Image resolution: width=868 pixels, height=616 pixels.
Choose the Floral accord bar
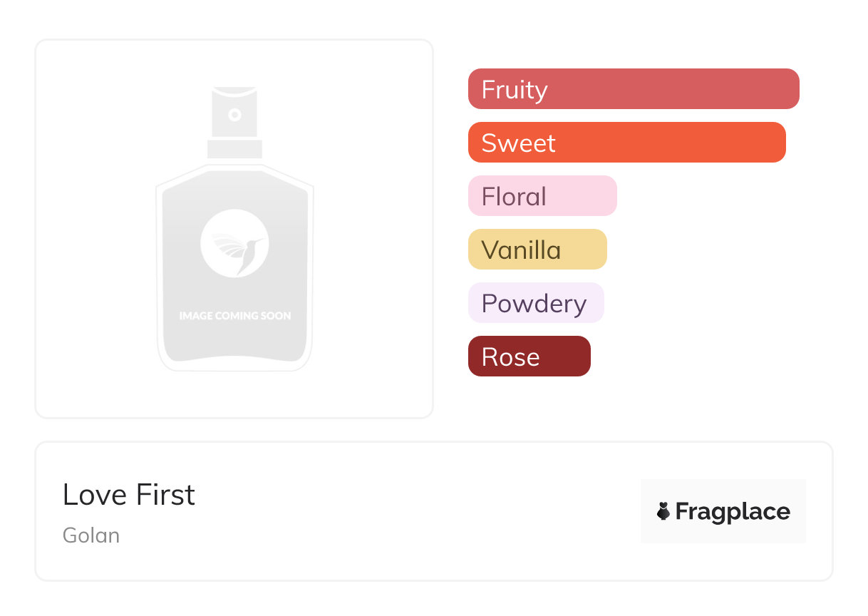[x=542, y=196]
